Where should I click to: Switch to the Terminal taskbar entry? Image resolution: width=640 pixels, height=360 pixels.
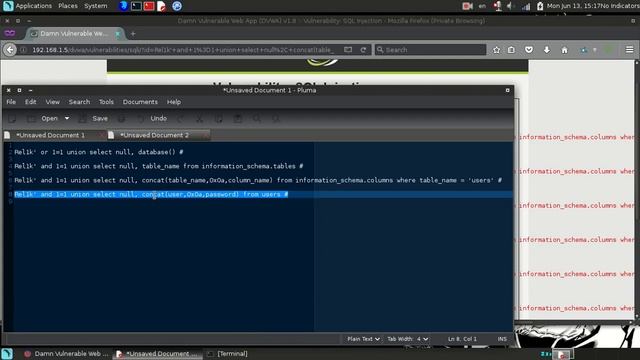point(228,353)
